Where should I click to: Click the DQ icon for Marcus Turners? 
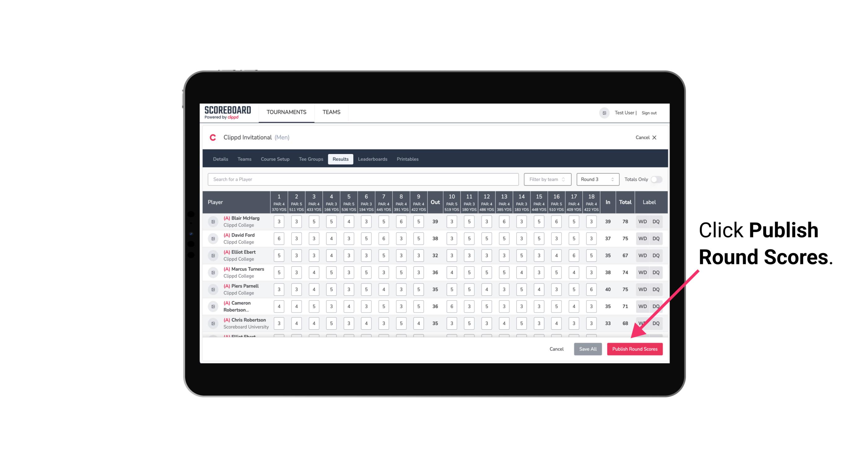(656, 272)
